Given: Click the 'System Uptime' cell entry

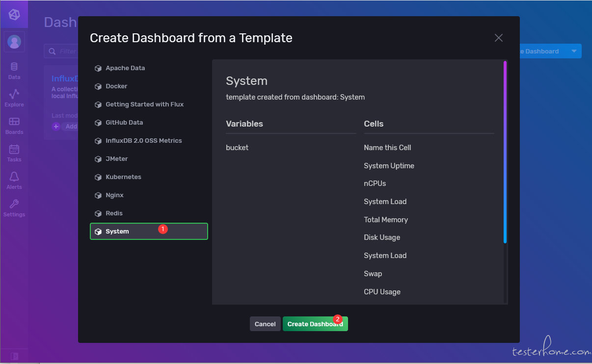Looking at the screenshot, I should pyautogui.click(x=389, y=166).
